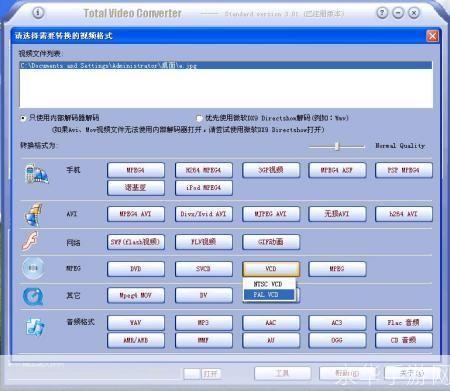Click the FLV video button

coord(204,242)
